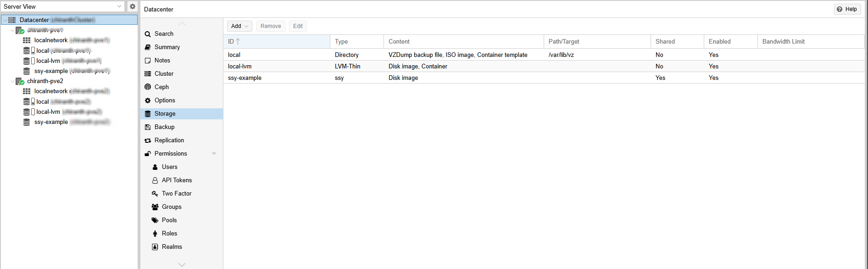The image size is (868, 269).
Task: Click the Realms address book icon
Action: coord(155,247)
